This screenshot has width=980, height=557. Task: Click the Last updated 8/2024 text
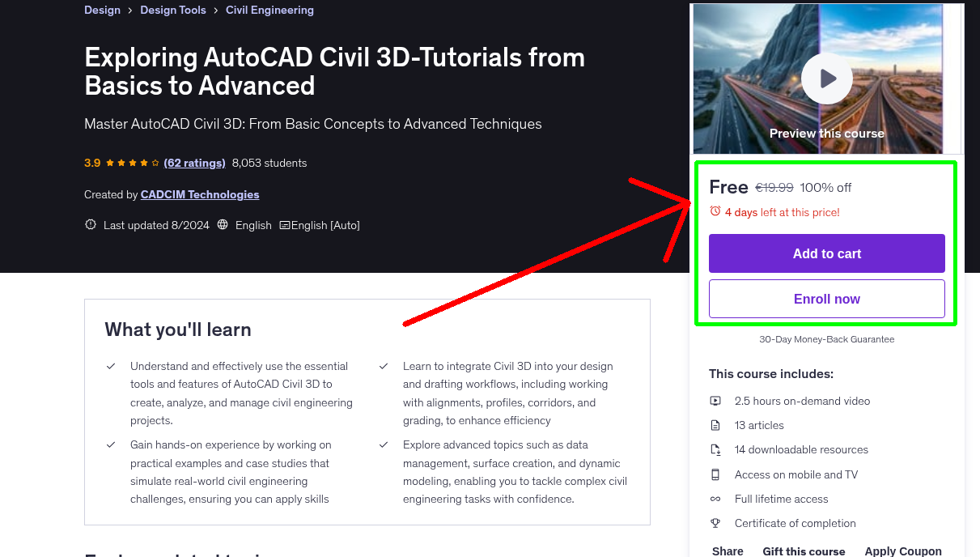pyautogui.click(x=156, y=225)
